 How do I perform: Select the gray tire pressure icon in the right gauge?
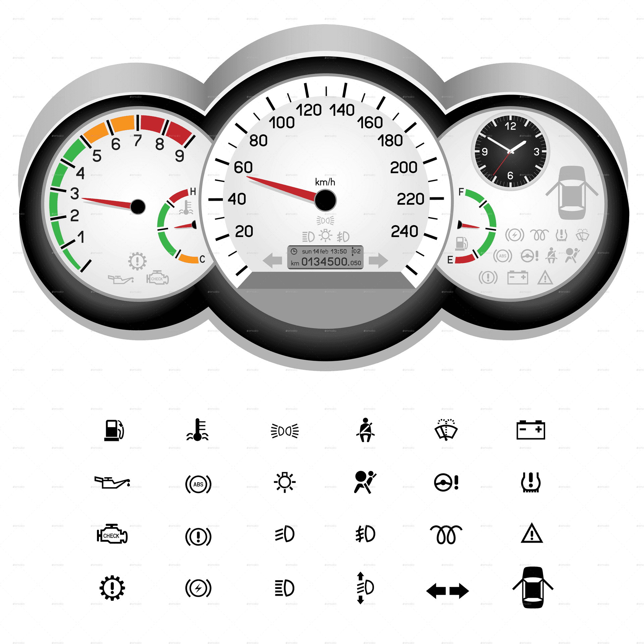click(x=561, y=235)
